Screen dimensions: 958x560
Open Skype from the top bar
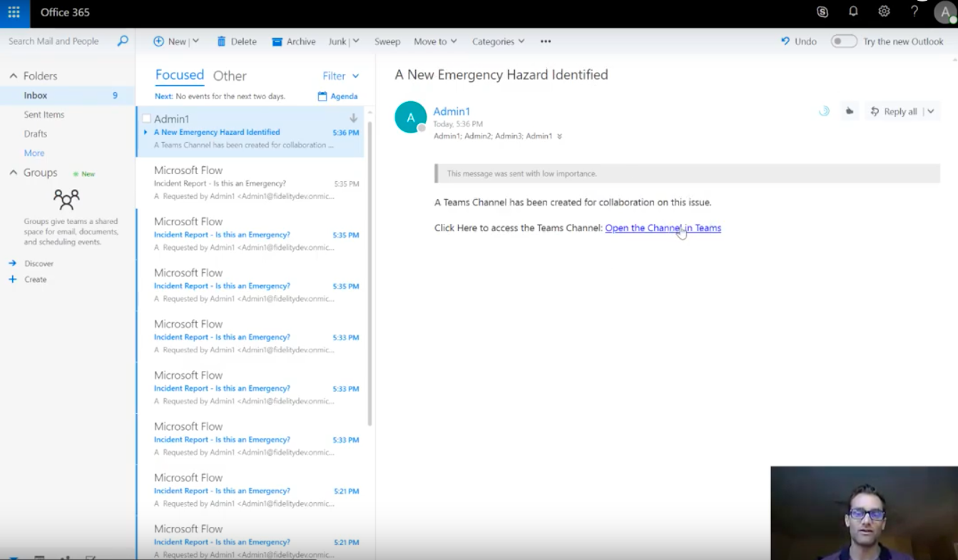coord(822,12)
